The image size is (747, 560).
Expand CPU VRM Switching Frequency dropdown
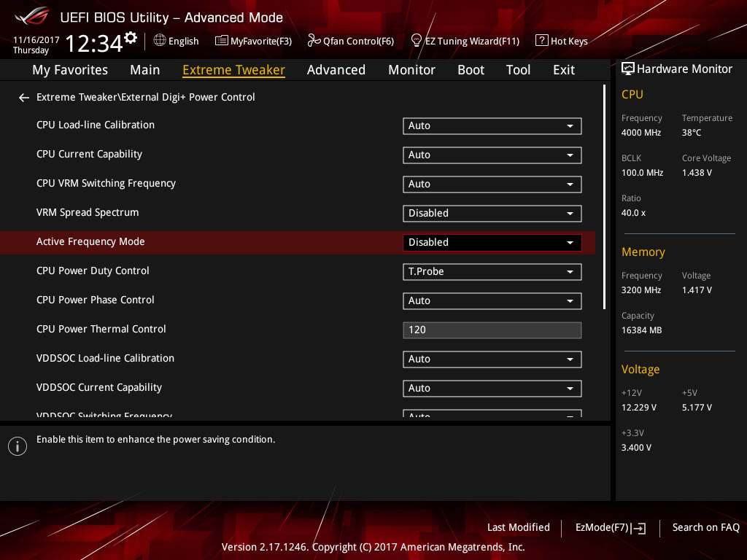[x=492, y=184]
